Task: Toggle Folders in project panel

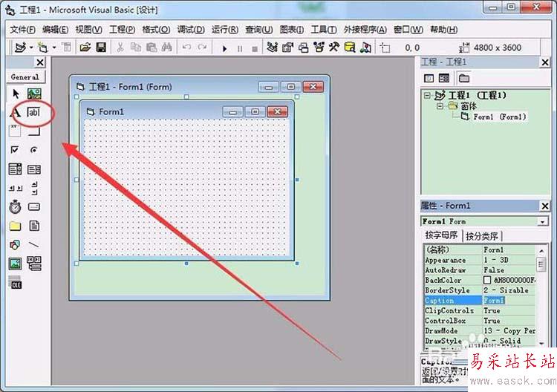Action: (x=464, y=78)
